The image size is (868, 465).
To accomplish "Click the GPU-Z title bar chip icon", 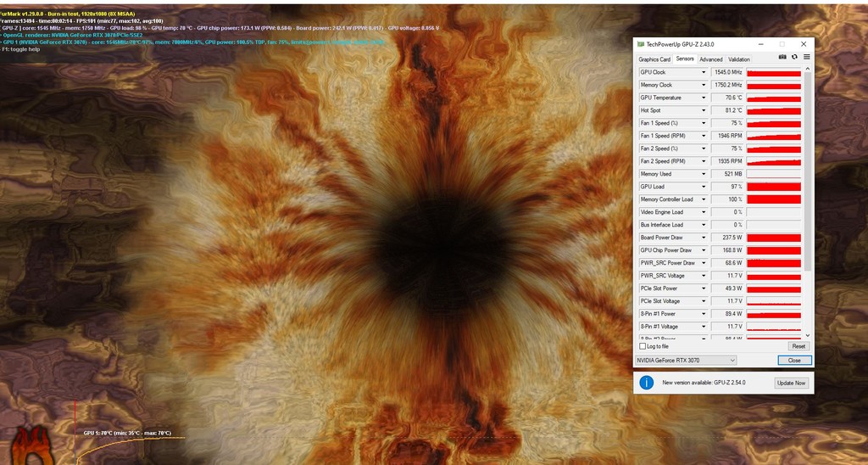I will pos(641,44).
